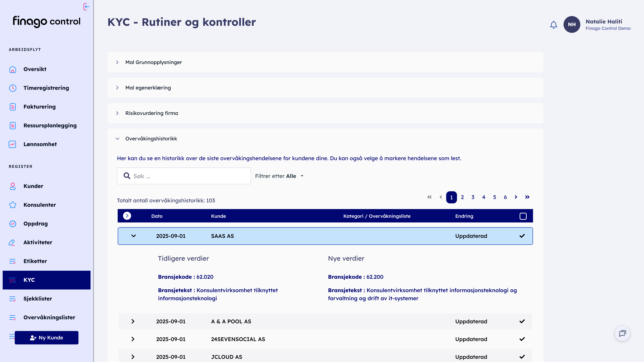Open Kunder in the sidebar menu
The height and width of the screenshot is (362, 644).
[33, 186]
